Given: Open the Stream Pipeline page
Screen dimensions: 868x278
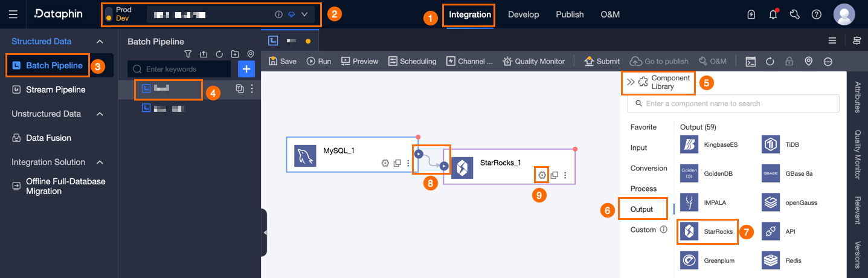Looking at the screenshot, I should (x=56, y=89).
